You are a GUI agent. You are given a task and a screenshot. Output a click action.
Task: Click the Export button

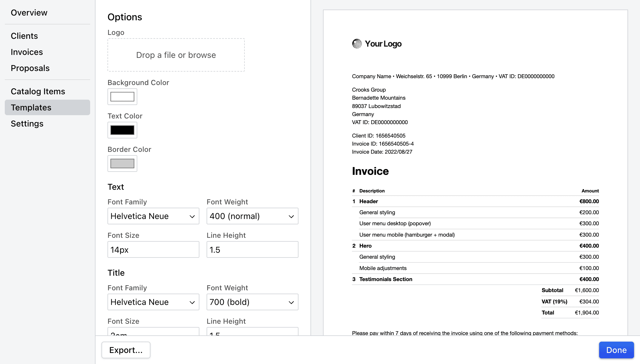[126, 350]
